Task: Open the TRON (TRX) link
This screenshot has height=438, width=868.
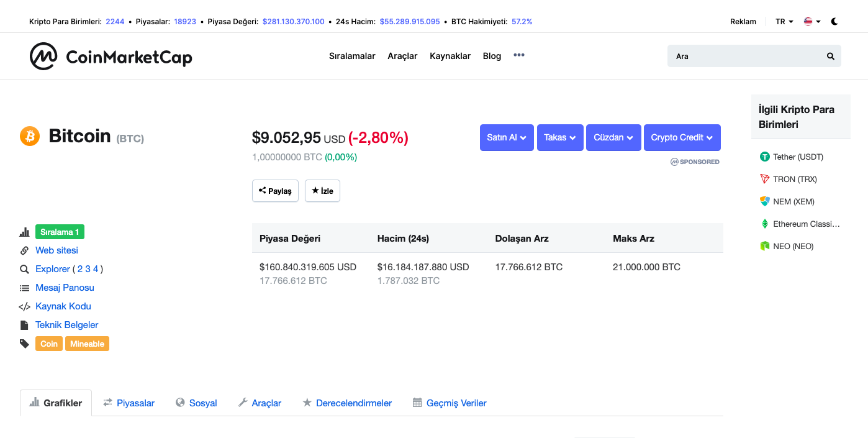Action: tap(795, 179)
